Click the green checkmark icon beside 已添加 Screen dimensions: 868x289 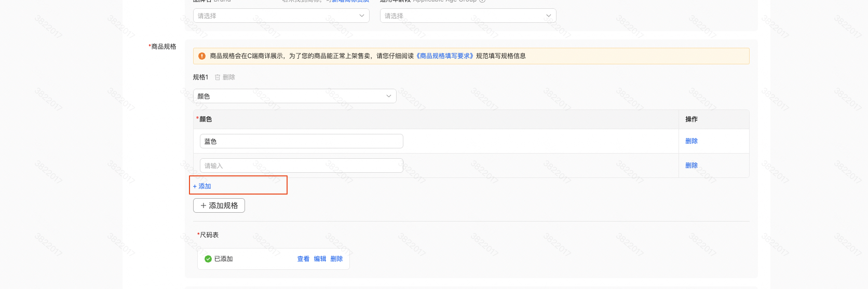click(x=208, y=259)
